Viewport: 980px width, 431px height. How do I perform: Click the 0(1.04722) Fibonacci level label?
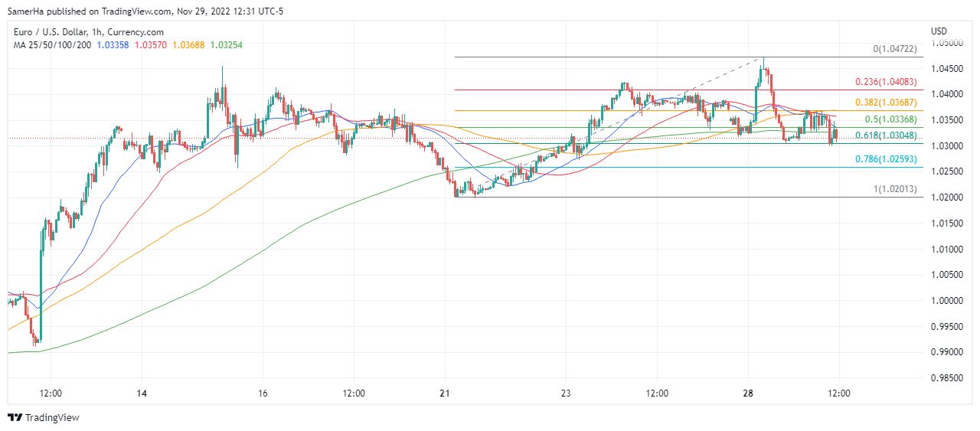click(894, 49)
